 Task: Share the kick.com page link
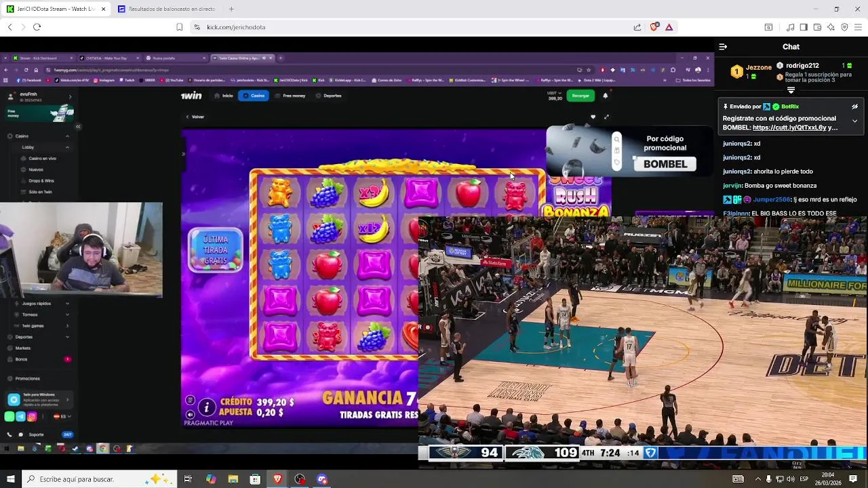637,27
